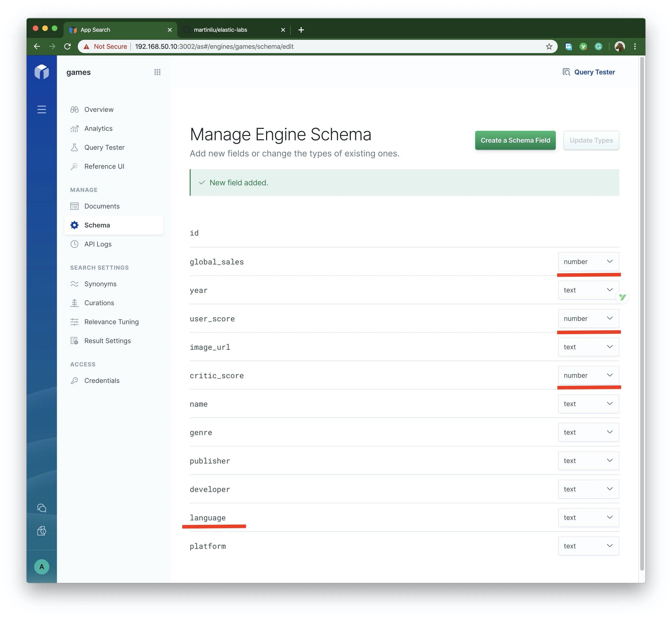This screenshot has width=672, height=618.
Task: Toggle the hamburger menu in the blue sidebar
Action: coord(41,109)
